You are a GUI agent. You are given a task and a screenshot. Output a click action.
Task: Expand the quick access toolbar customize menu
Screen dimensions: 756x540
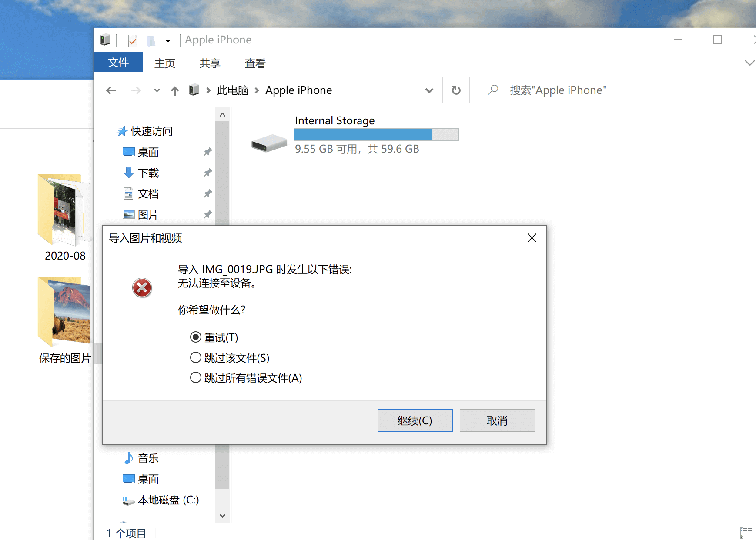coord(168,40)
